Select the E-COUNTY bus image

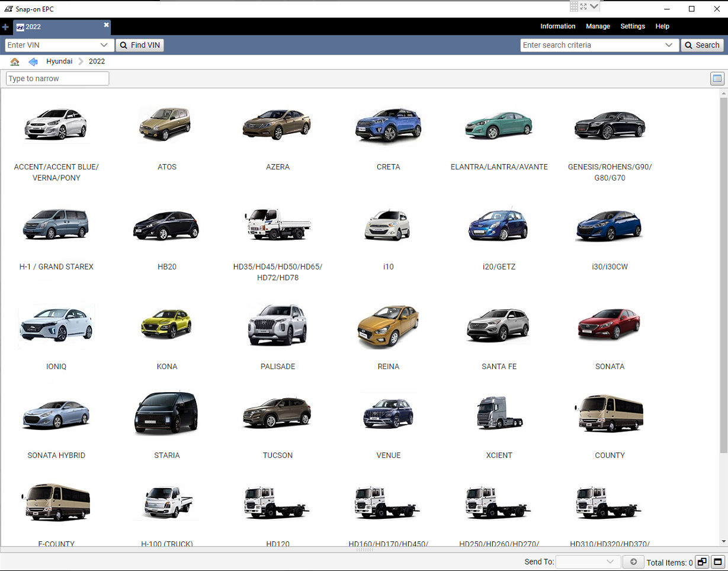point(56,502)
